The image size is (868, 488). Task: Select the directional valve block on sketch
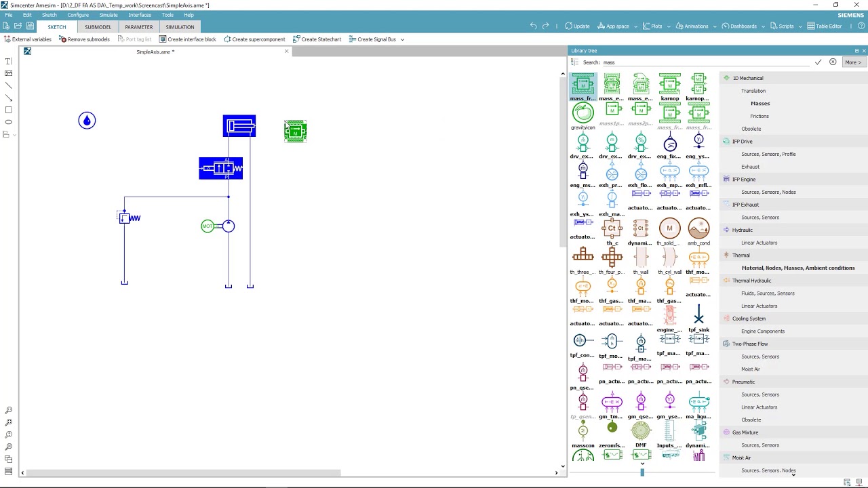[x=221, y=168]
